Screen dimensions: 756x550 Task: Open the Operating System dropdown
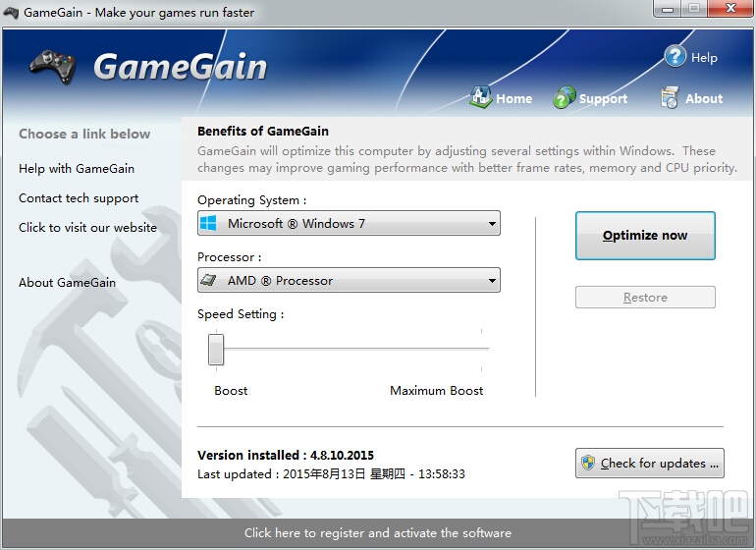tap(349, 223)
